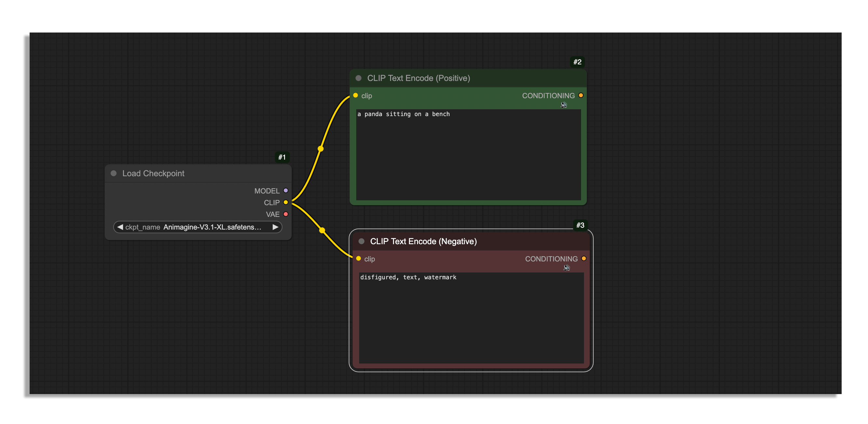Click the Positive node's CONDITIONING output socket
868x424 pixels.
(x=581, y=96)
